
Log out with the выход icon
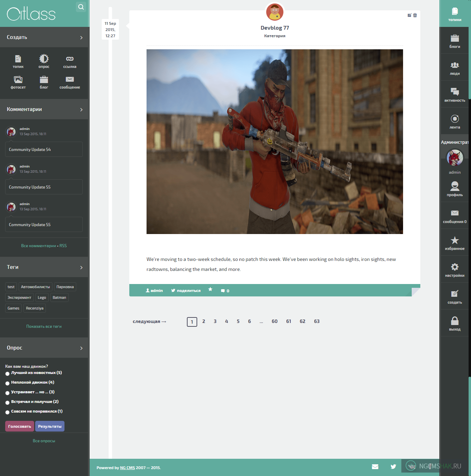tap(455, 324)
